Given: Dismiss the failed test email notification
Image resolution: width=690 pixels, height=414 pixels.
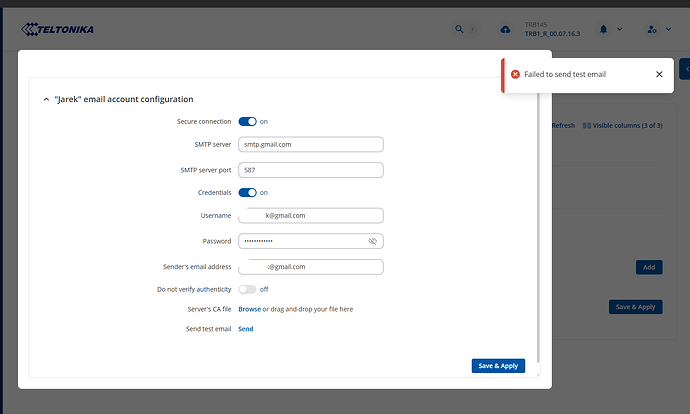Looking at the screenshot, I should click(659, 74).
